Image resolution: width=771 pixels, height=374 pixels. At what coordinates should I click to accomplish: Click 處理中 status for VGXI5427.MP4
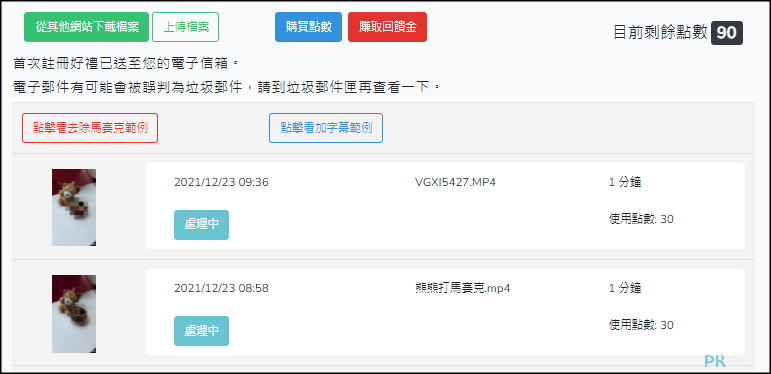pyautogui.click(x=201, y=225)
